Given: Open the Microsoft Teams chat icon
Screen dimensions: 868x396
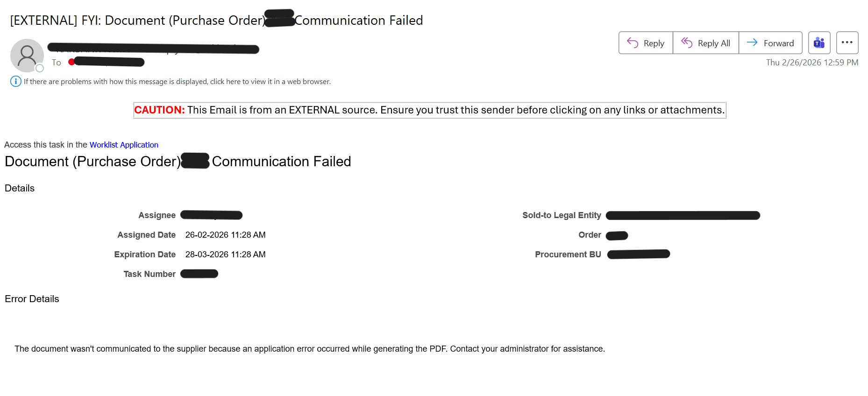Looking at the screenshot, I should 819,43.
